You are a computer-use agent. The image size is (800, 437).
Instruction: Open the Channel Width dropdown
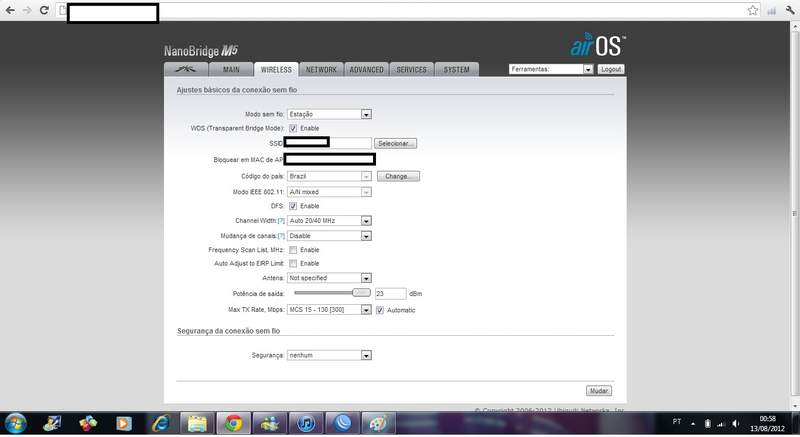coord(329,221)
